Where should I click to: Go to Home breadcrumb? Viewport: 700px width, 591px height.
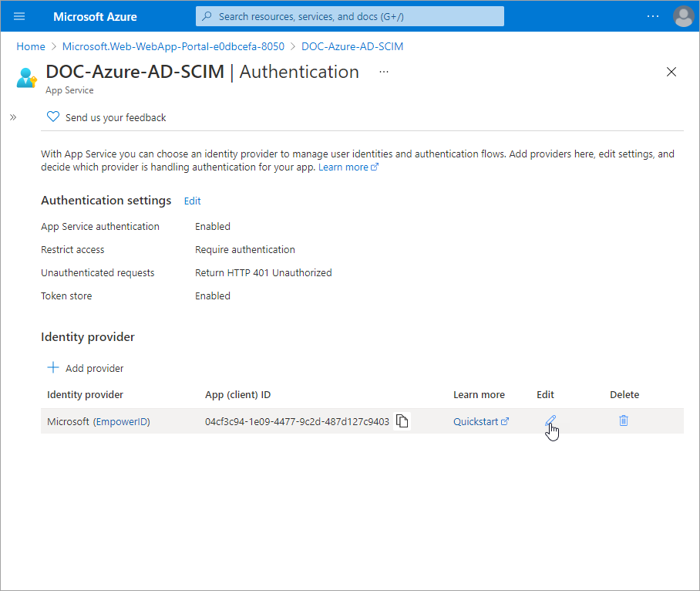click(x=31, y=46)
